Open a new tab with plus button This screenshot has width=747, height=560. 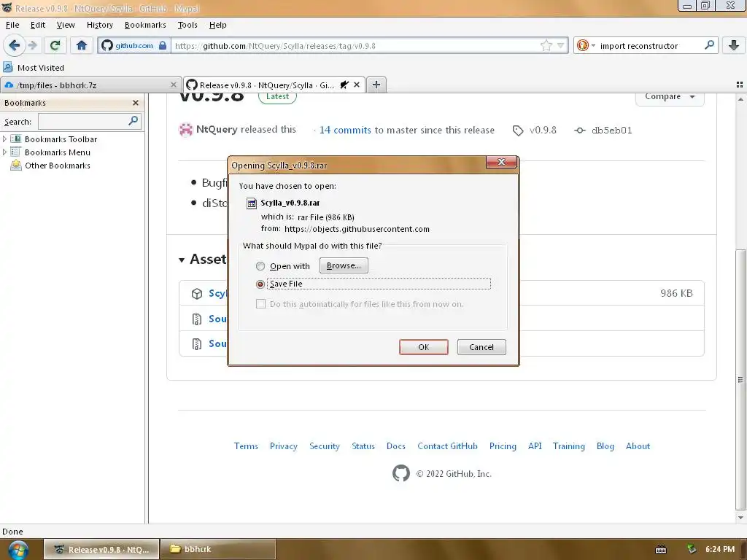376,85
